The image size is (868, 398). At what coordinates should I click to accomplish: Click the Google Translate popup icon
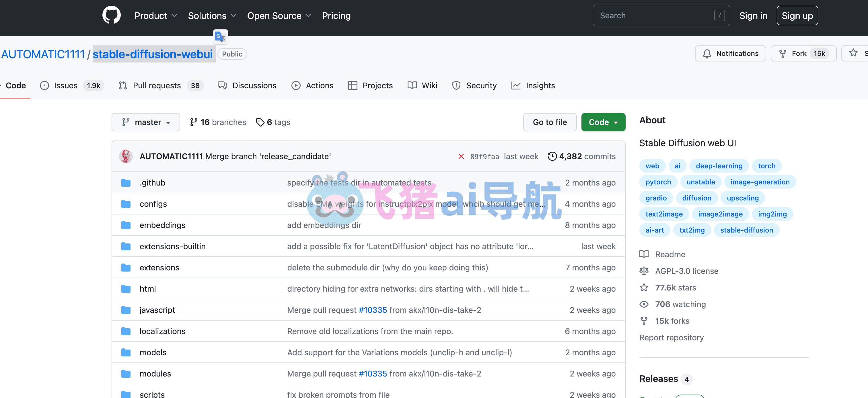[220, 37]
